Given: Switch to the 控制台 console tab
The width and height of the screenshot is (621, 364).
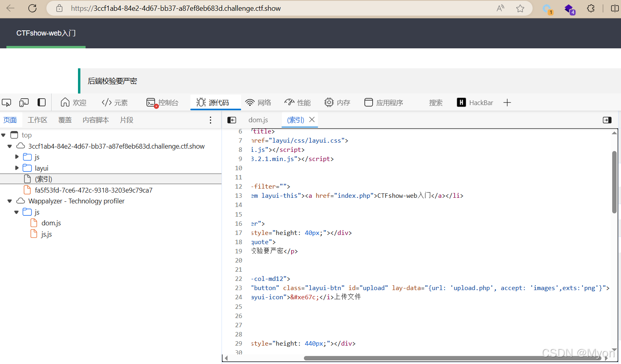Looking at the screenshot, I should tap(162, 103).
